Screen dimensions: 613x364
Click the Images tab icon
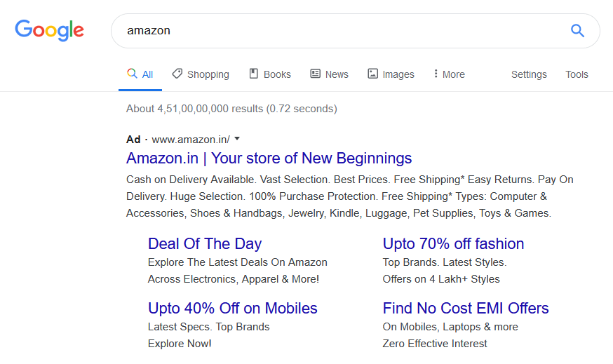(x=373, y=74)
